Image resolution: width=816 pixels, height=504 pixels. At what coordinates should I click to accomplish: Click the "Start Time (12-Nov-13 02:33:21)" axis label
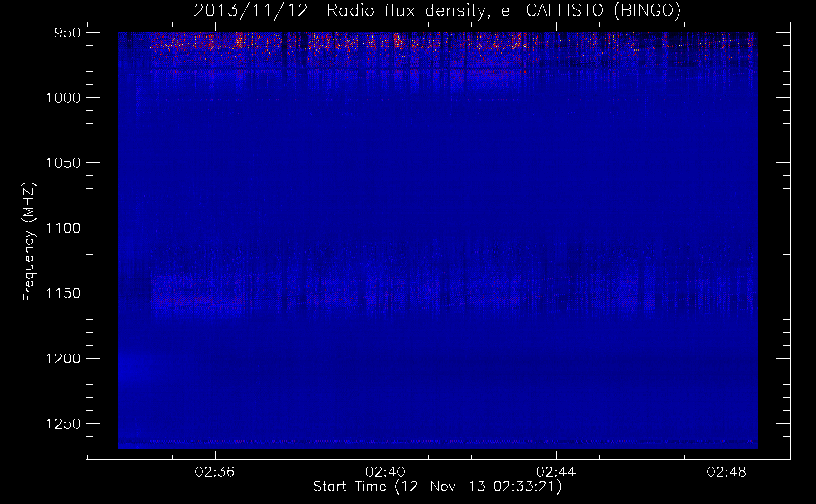pyautogui.click(x=437, y=487)
